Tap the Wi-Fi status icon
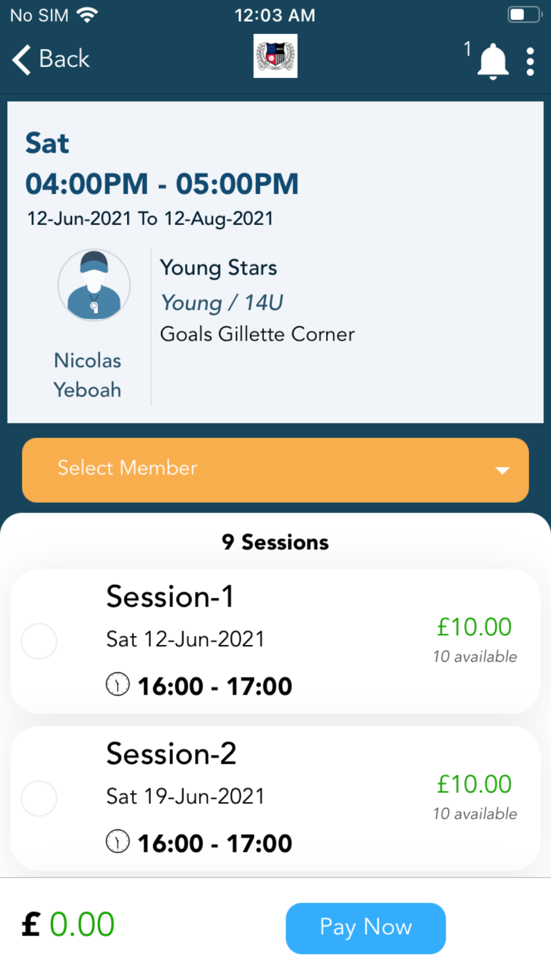The width and height of the screenshot is (551, 980). (x=87, y=15)
